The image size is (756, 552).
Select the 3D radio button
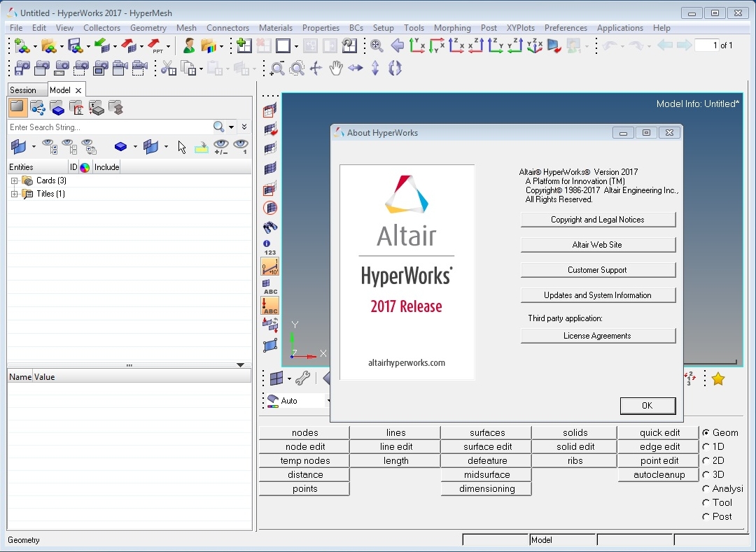[x=706, y=474]
